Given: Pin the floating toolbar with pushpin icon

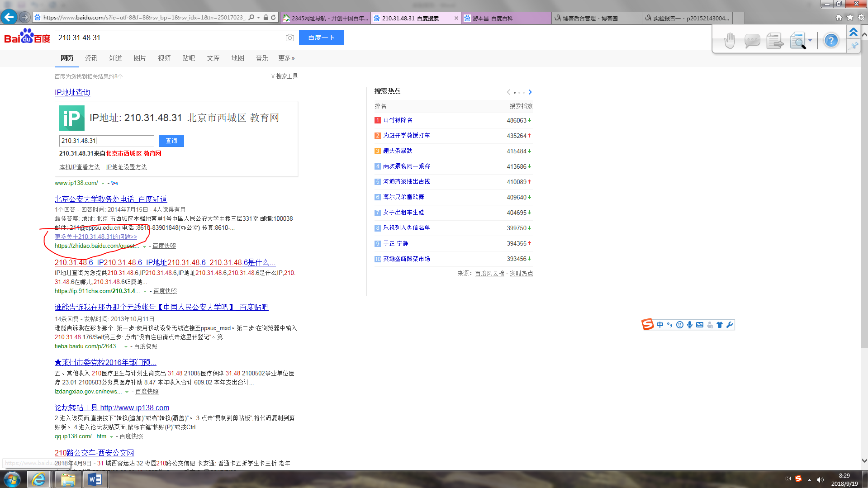Looking at the screenshot, I should [854, 45].
